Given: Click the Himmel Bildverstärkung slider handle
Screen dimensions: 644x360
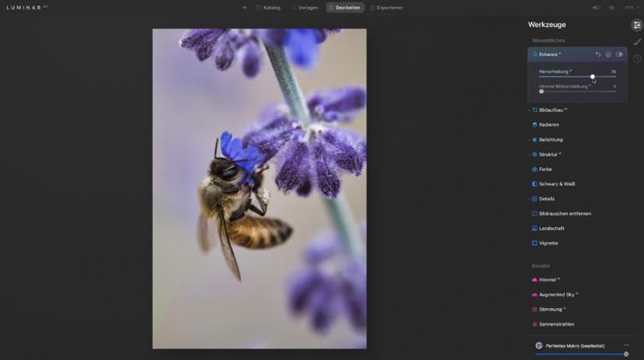Looking at the screenshot, I should pyautogui.click(x=541, y=91).
